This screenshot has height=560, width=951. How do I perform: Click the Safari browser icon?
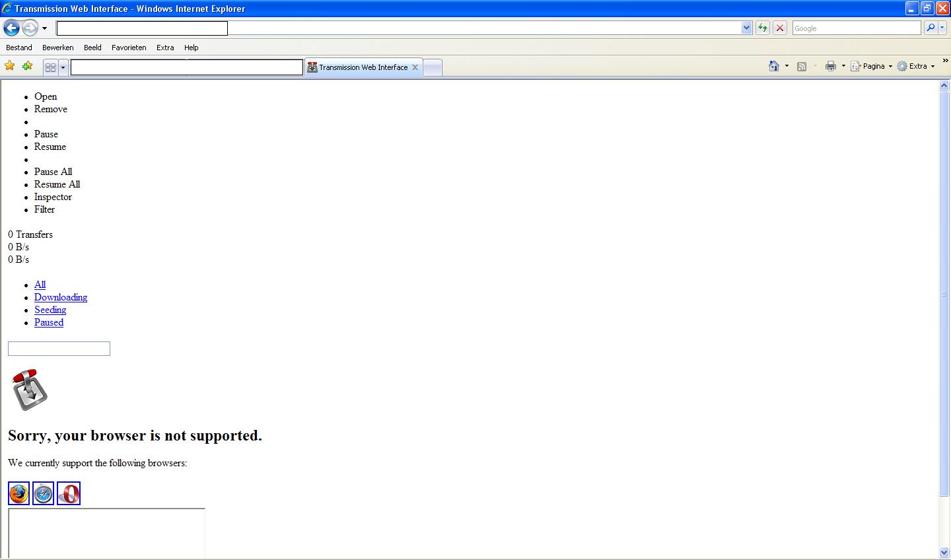pos(44,493)
